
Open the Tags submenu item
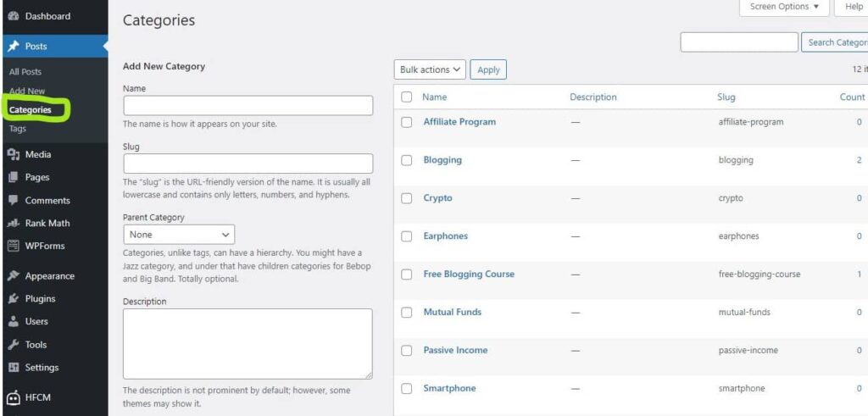tap(18, 129)
